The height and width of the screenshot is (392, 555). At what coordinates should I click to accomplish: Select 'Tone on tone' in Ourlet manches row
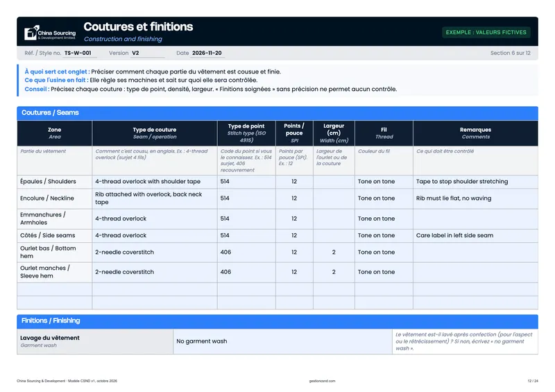384,272
